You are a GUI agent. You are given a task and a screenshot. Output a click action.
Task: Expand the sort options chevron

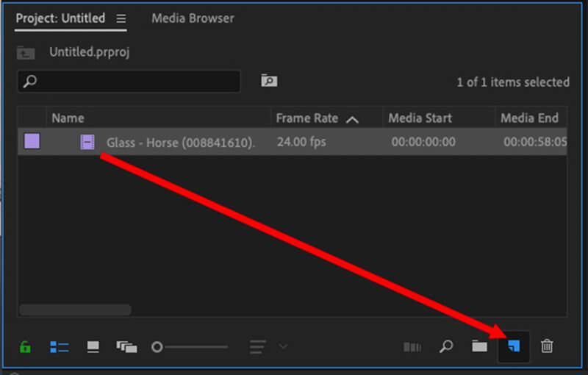283,346
